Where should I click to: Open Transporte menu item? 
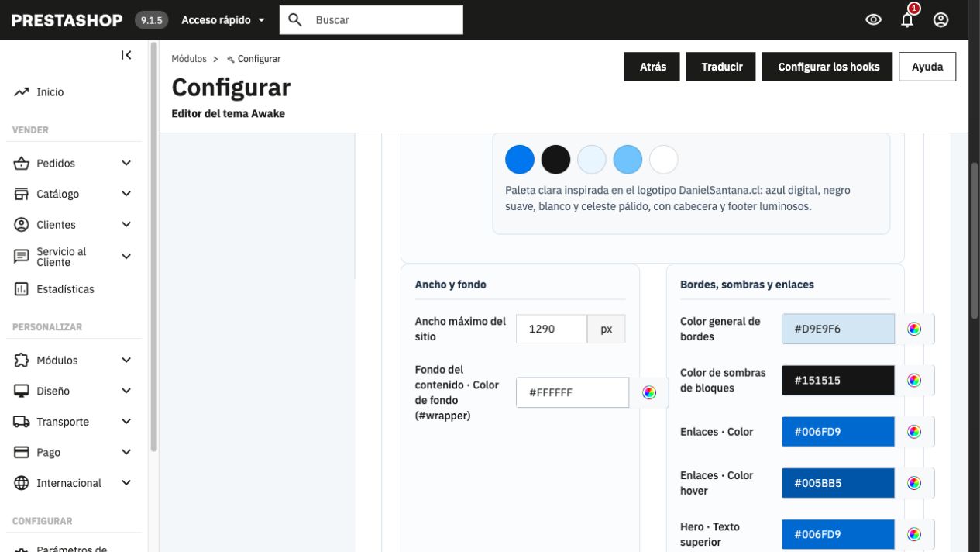(63, 422)
